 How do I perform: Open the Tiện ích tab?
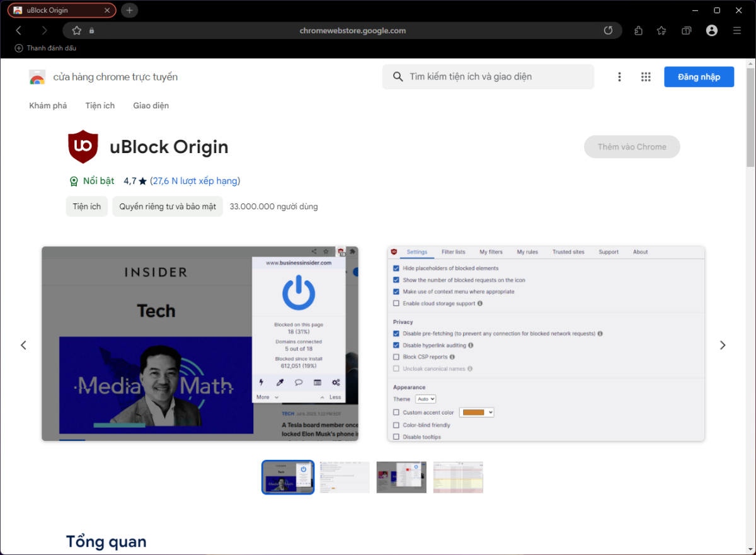[x=100, y=106]
